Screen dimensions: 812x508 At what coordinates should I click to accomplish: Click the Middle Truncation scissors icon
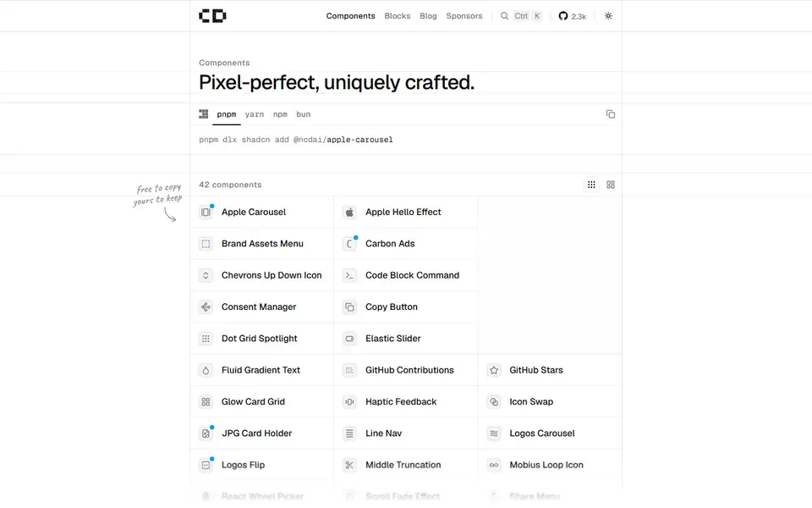[x=349, y=465]
